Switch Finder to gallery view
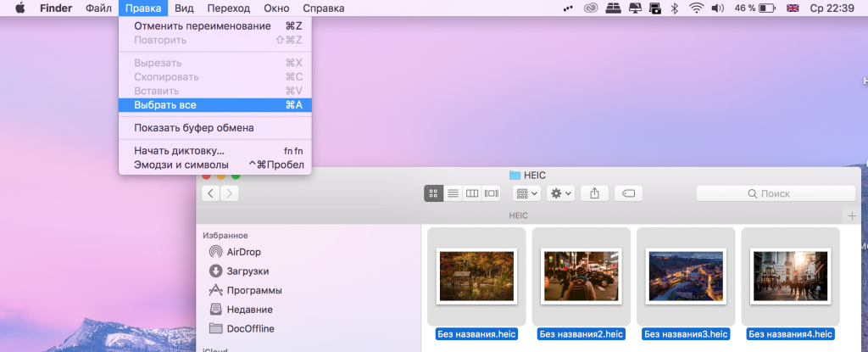The height and width of the screenshot is (352, 868). [492, 193]
